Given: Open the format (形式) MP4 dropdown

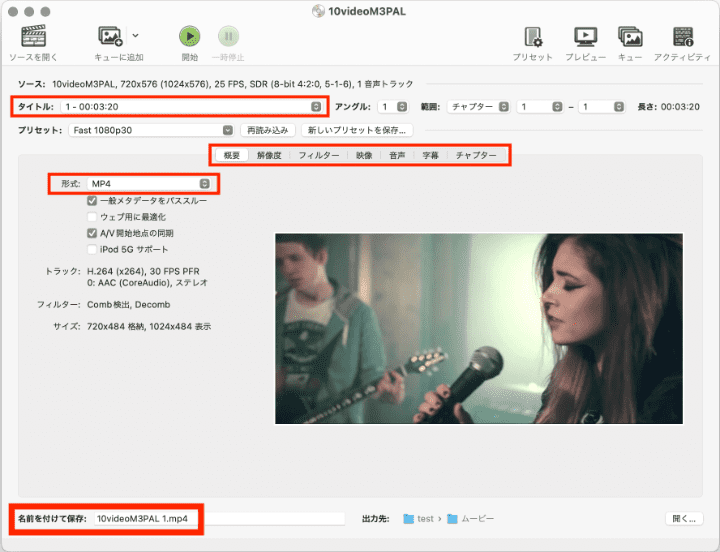Looking at the screenshot, I should click(x=149, y=184).
